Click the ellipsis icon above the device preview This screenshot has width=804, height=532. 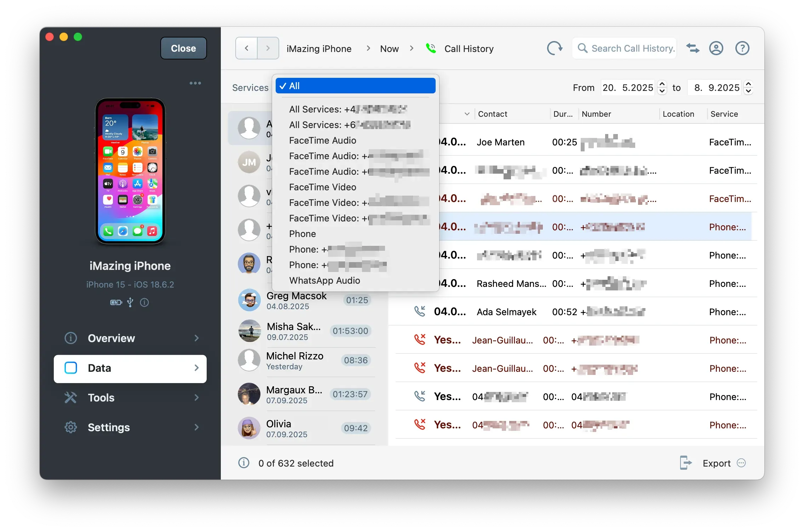coord(195,83)
